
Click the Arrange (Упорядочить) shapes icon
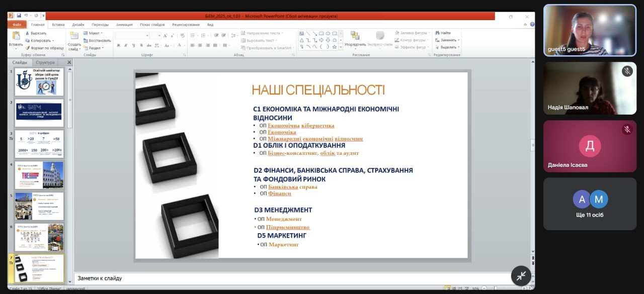(355, 36)
